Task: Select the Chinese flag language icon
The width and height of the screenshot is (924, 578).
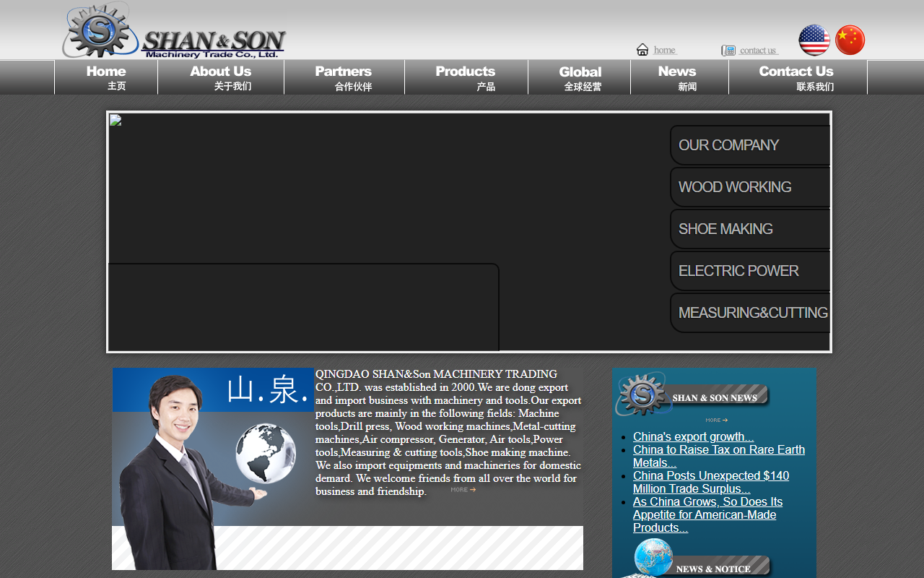Action: [850, 40]
